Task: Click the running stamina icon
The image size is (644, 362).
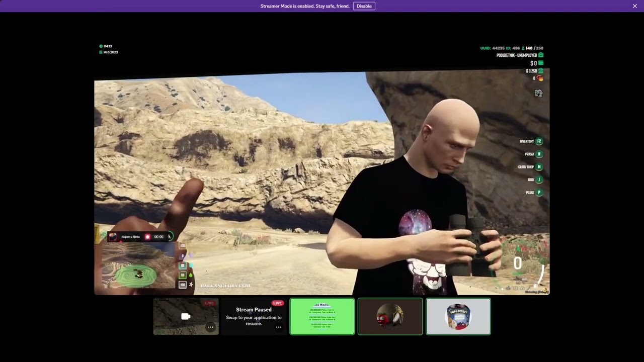Action: pos(191,285)
